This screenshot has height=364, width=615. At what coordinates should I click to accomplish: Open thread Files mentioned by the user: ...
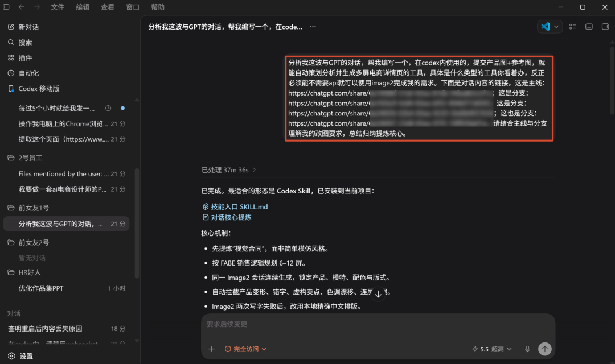click(x=67, y=174)
